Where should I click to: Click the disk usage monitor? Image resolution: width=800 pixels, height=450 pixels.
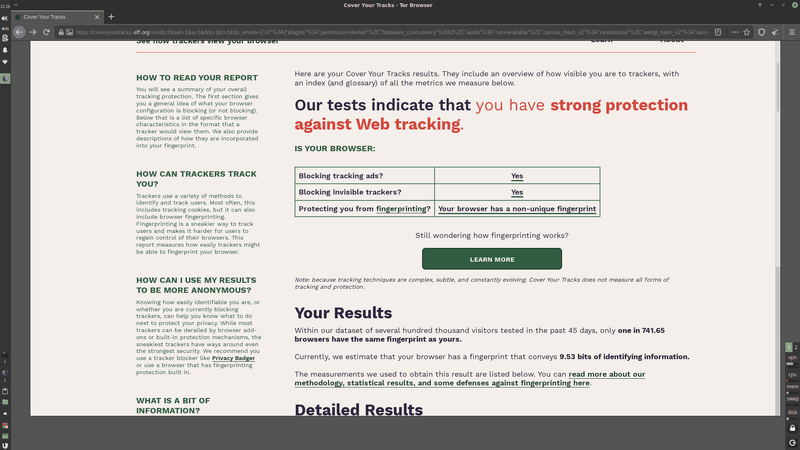792,414
